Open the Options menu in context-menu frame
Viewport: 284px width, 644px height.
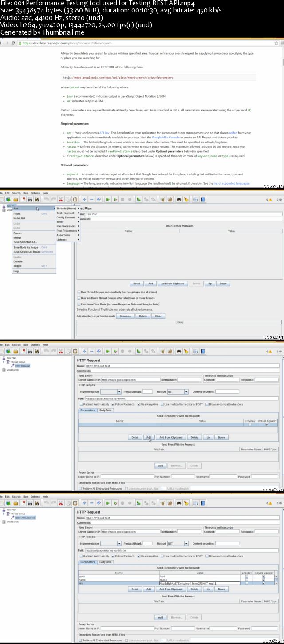pos(35,193)
